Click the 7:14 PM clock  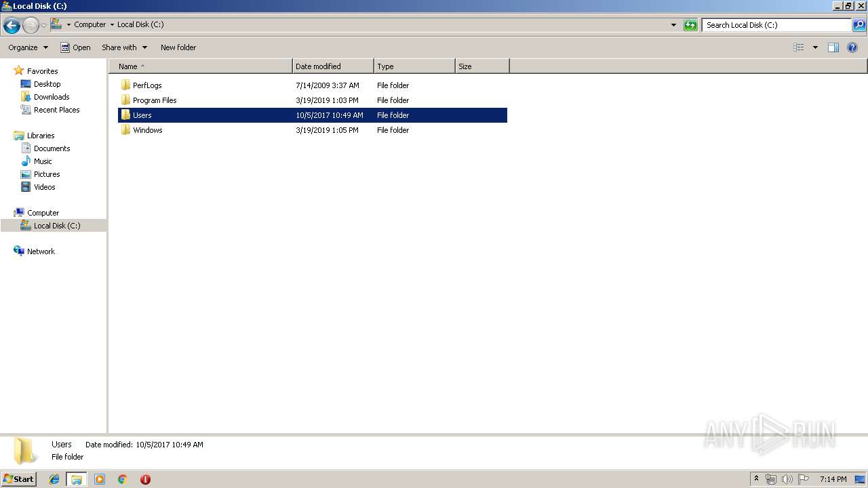833,479
